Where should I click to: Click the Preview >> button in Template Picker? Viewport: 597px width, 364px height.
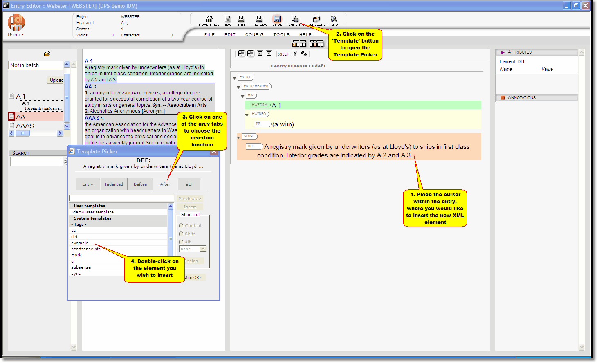190,198
